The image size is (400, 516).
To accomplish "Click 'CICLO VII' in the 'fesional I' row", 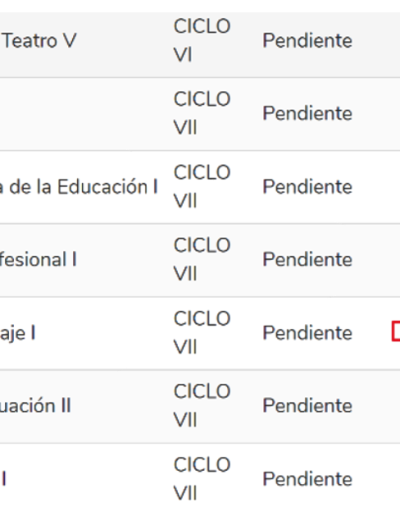I will (202, 259).
